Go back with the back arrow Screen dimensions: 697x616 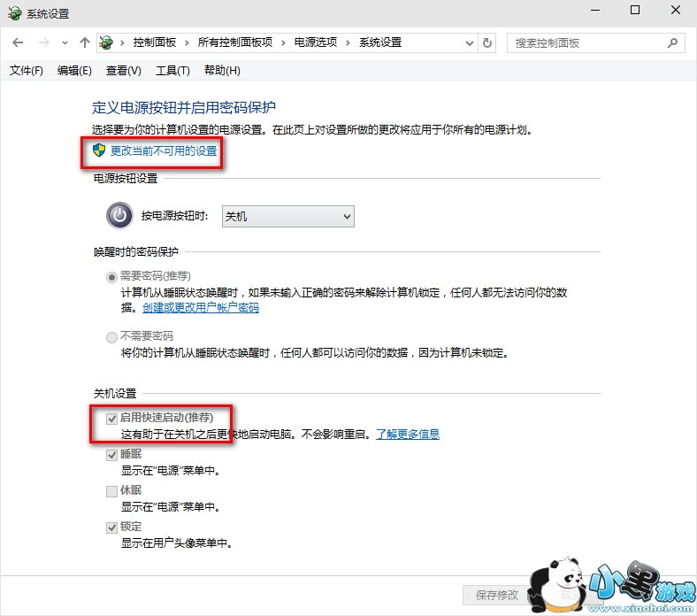tap(18, 42)
